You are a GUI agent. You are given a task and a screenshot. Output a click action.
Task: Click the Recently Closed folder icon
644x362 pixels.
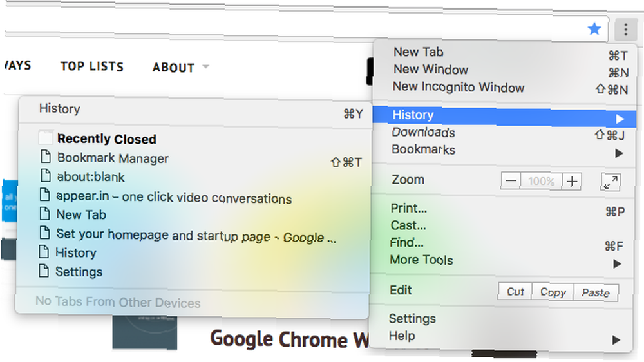click(46, 138)
